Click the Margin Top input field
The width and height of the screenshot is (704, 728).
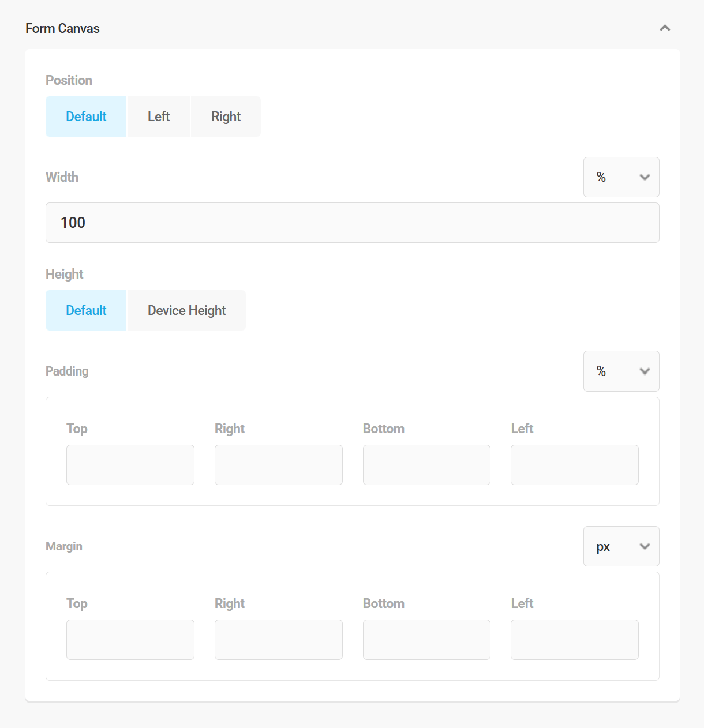(130, 639)
